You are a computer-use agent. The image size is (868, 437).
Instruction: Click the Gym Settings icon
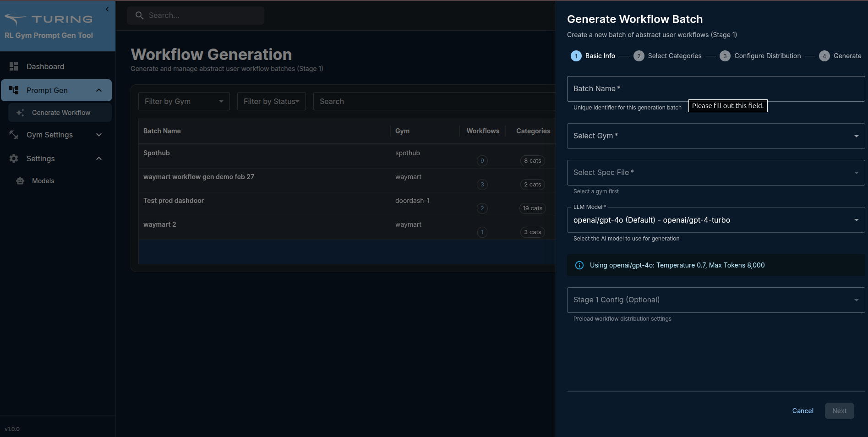click(14, 135)
